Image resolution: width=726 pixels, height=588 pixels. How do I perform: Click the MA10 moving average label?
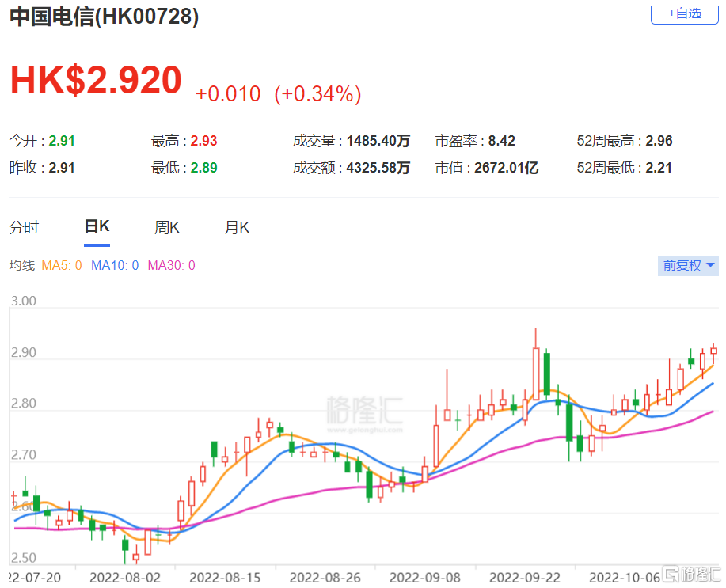[x=115, y=265]
